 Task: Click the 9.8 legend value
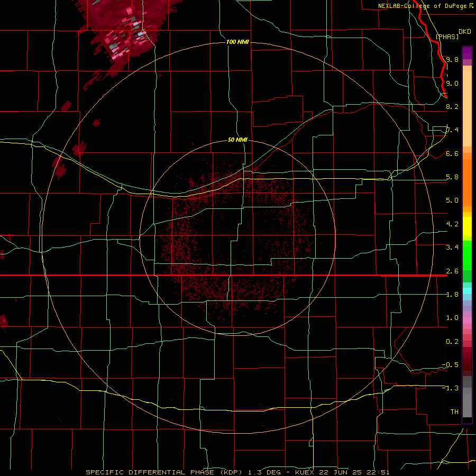point(452,59)
